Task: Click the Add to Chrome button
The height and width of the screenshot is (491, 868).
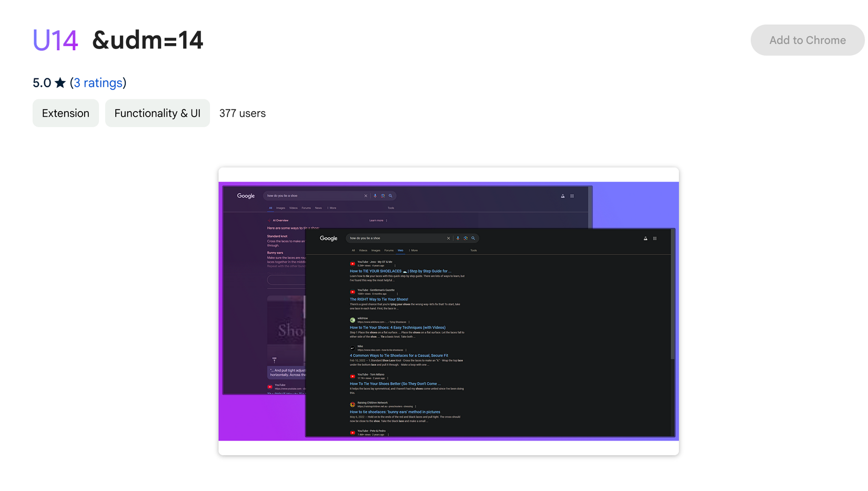Action: point(807,40)
